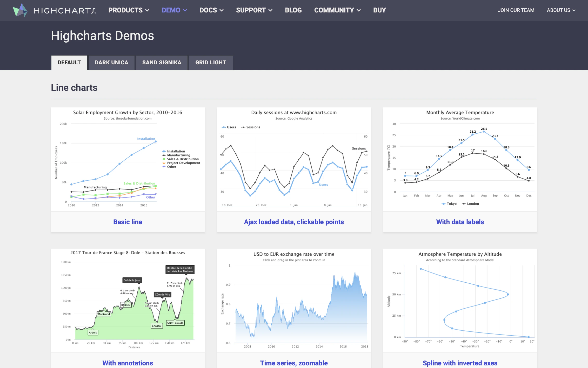This screenshot has width=588, height=368.
Task: Open Time series, zoomable demo link
Action: (294, 363)
